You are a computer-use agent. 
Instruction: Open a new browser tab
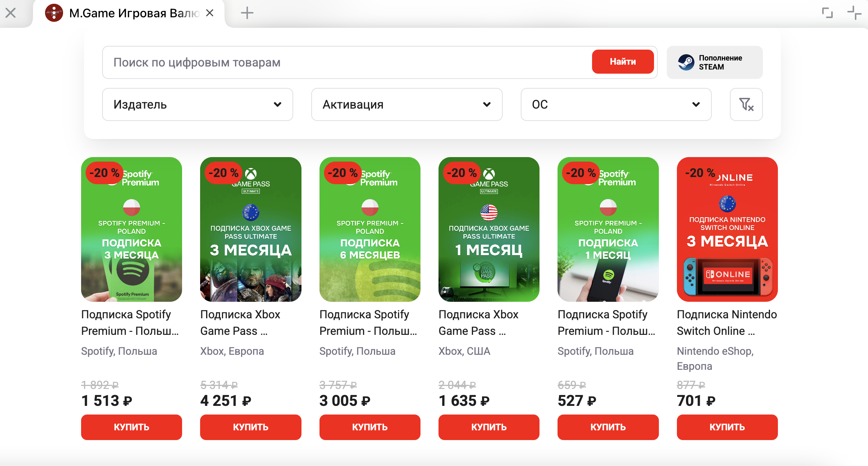247,13
